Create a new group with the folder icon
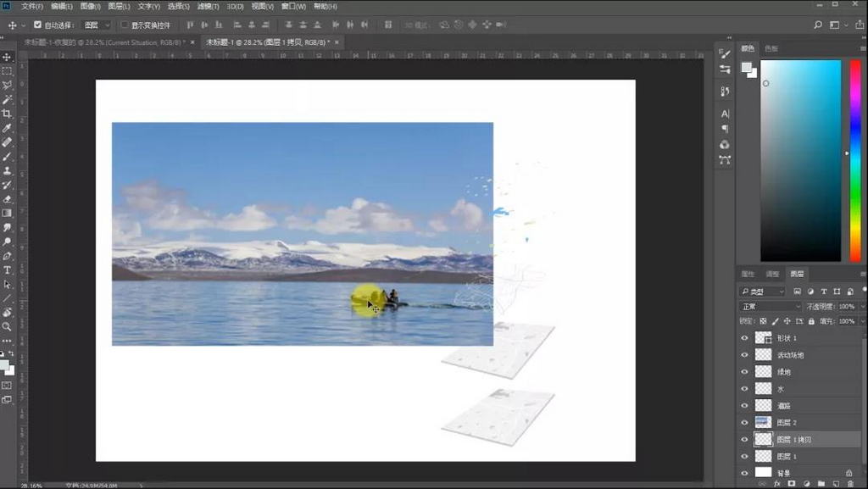This screenshot has height=489, width=868. tap(820, 483)
